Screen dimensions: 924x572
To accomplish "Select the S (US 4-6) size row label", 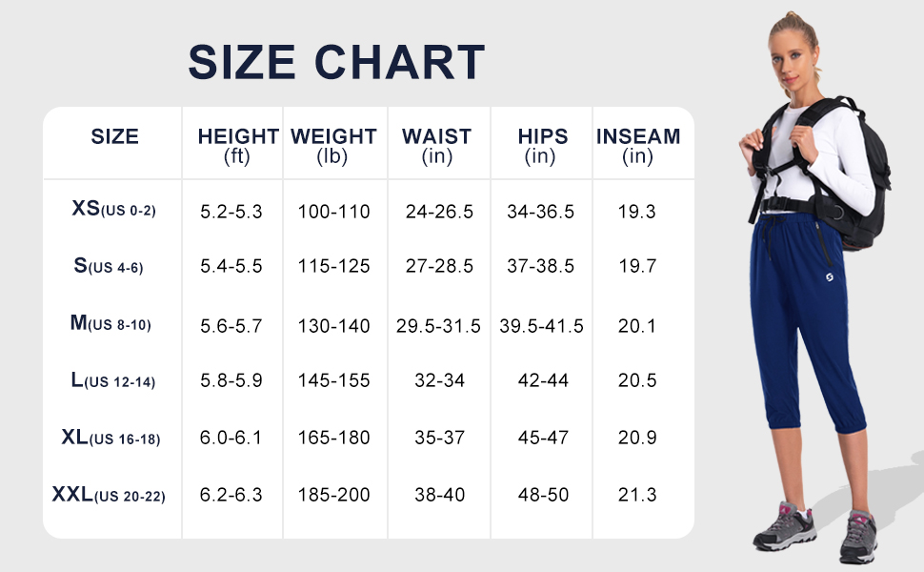I will click(108, 266).
